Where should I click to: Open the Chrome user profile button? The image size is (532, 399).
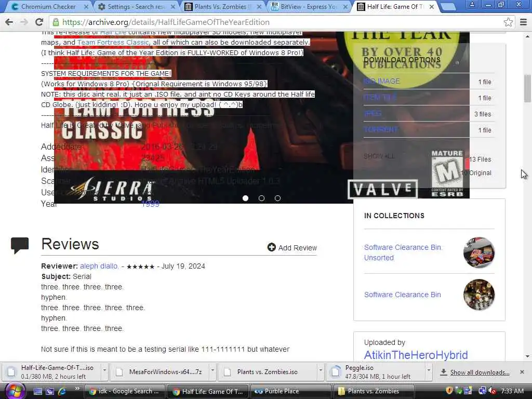click(x=472, y=4)
